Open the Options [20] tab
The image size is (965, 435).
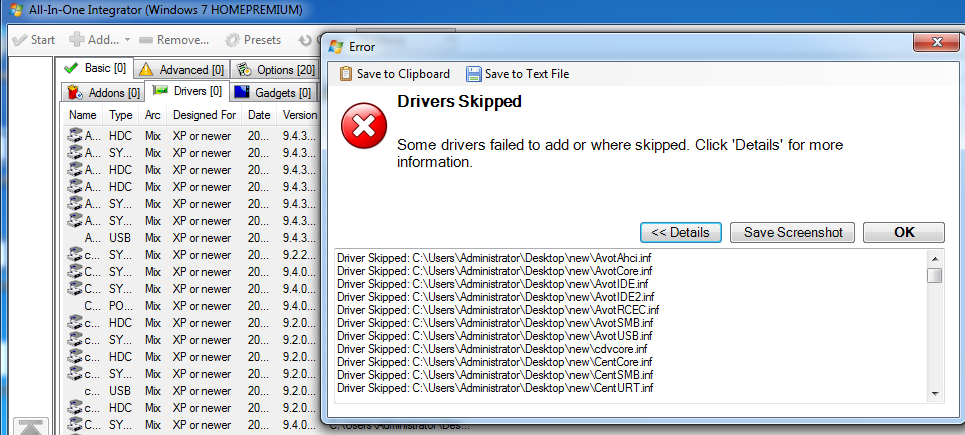pos(275,69)
